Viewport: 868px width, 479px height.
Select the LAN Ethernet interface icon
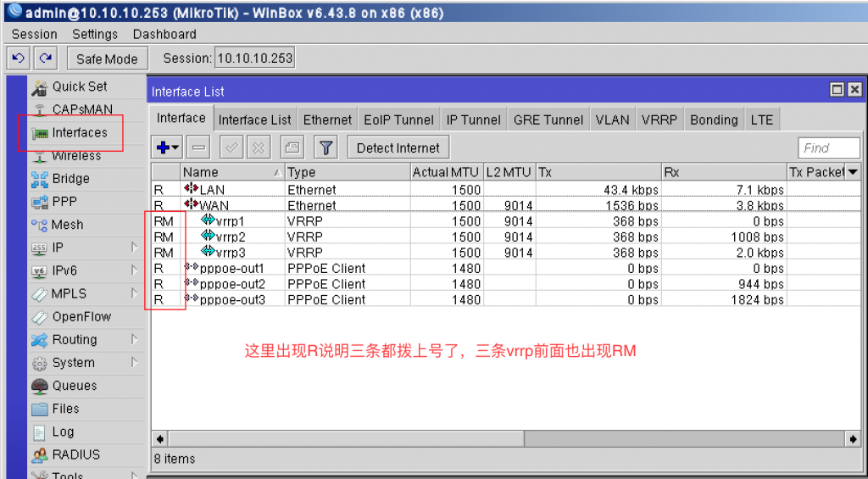coord(191,189)
